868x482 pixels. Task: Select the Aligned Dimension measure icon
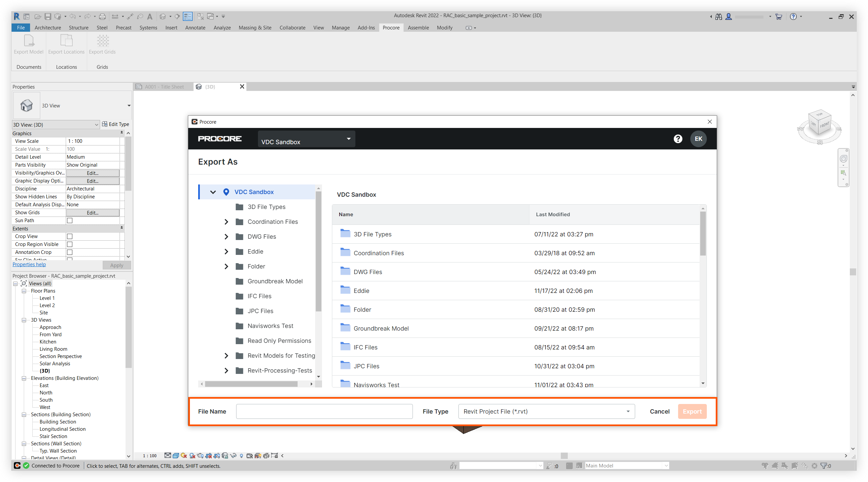(130, 16)
